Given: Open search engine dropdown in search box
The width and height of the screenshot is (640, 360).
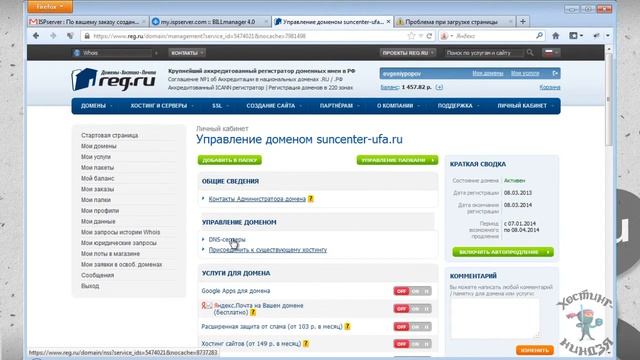Looking at the screenshot, I should (447, 36).
